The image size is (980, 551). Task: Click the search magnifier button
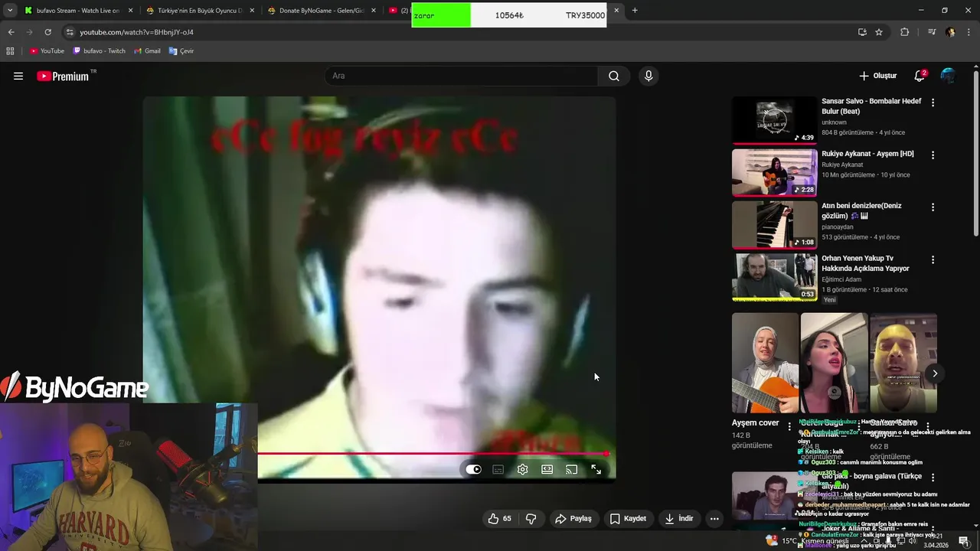(x=614, y=76)
